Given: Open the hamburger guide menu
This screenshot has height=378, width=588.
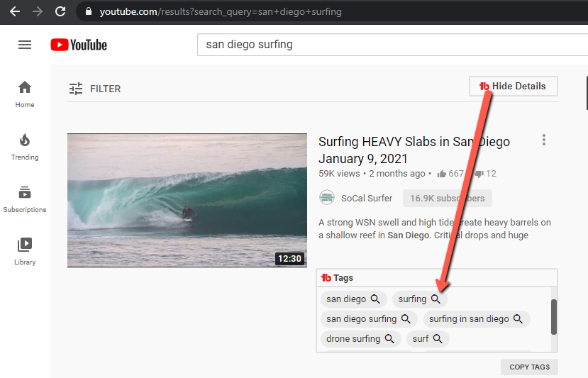Looking at the screenshot, I should tap(25, 45).
